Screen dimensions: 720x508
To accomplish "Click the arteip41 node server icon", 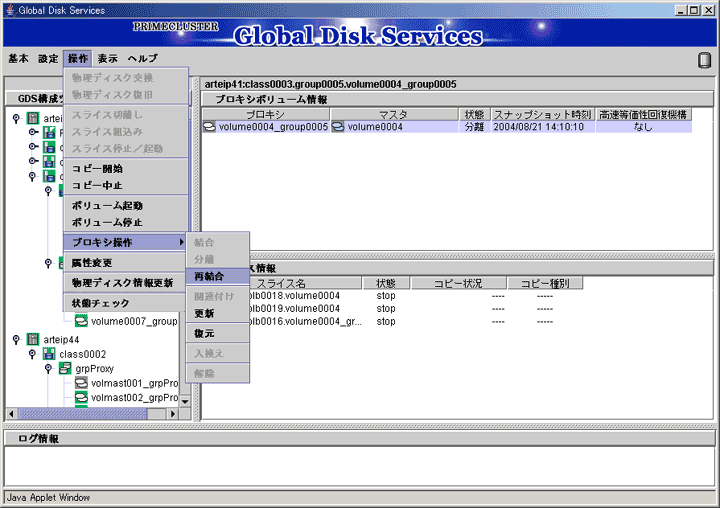I will pyautogui.click(x=33, y=119).
